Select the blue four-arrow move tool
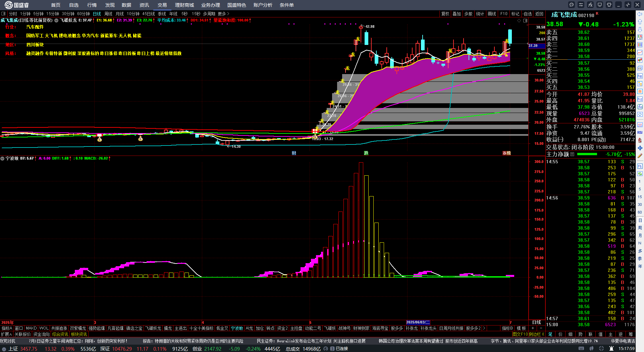Screen dimensions: 644x352 coord(640,148)
